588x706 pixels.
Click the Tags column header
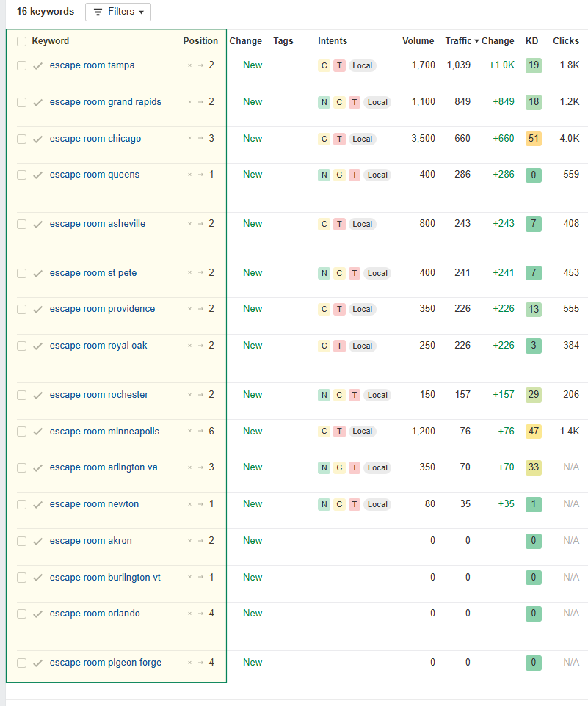click(x=283, y=41)
